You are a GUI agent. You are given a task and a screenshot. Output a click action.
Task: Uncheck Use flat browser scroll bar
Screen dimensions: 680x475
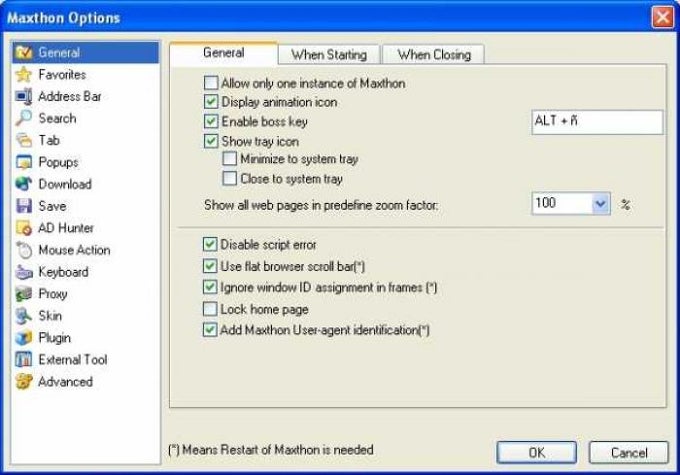click(x=210, y=266)
